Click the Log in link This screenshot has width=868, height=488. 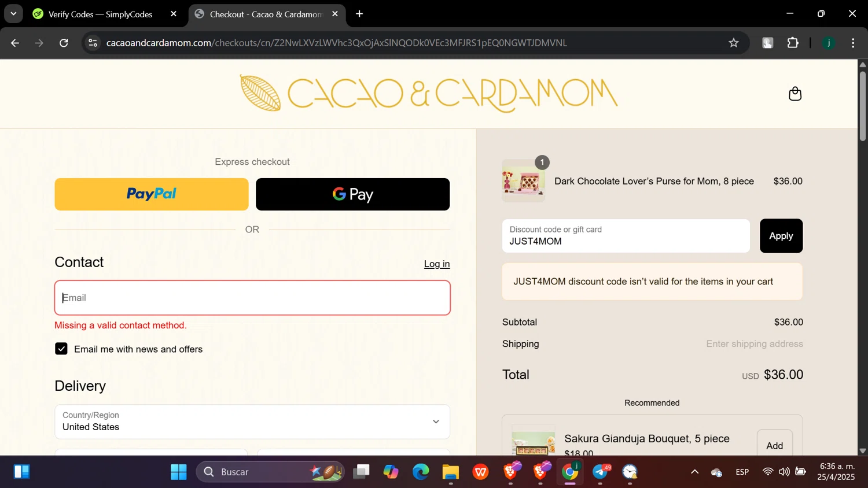coord(437,264)
